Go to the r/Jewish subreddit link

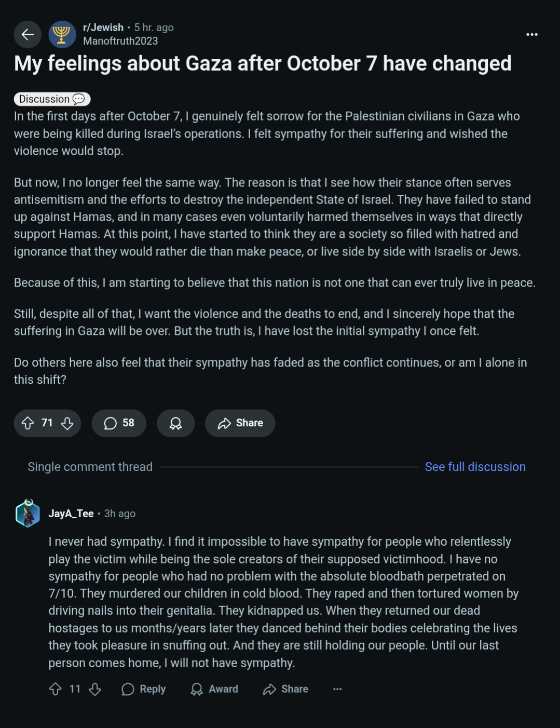click(x=103, y=28)
